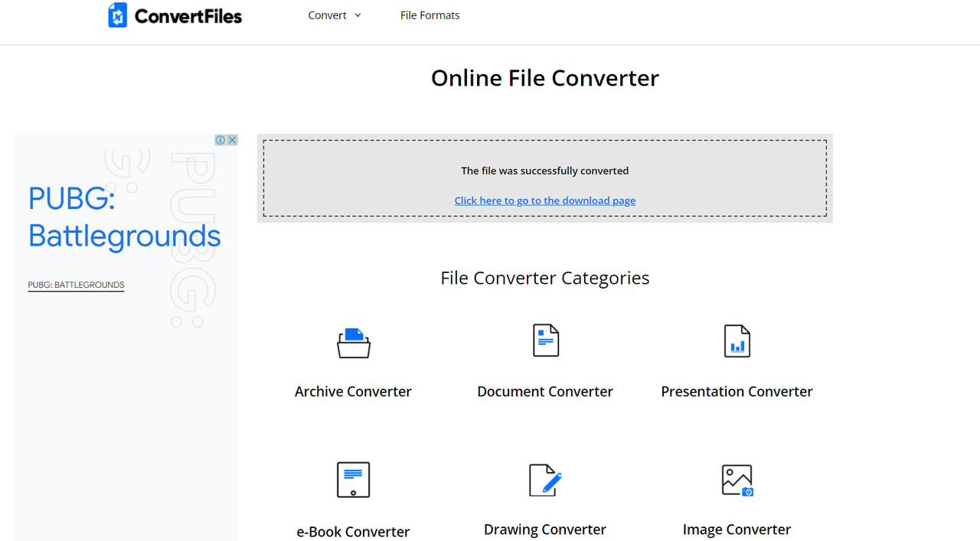Click the Document Converter page icon

click(546, 341)
